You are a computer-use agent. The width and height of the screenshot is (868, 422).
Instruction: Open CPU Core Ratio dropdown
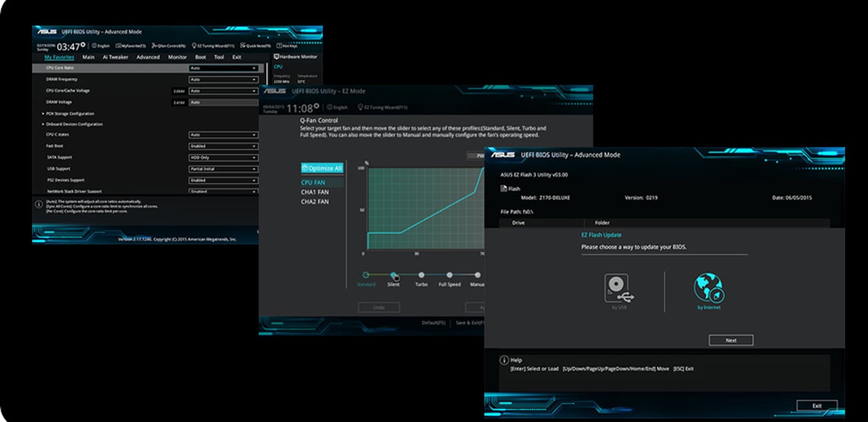click(x=223, y=68)
